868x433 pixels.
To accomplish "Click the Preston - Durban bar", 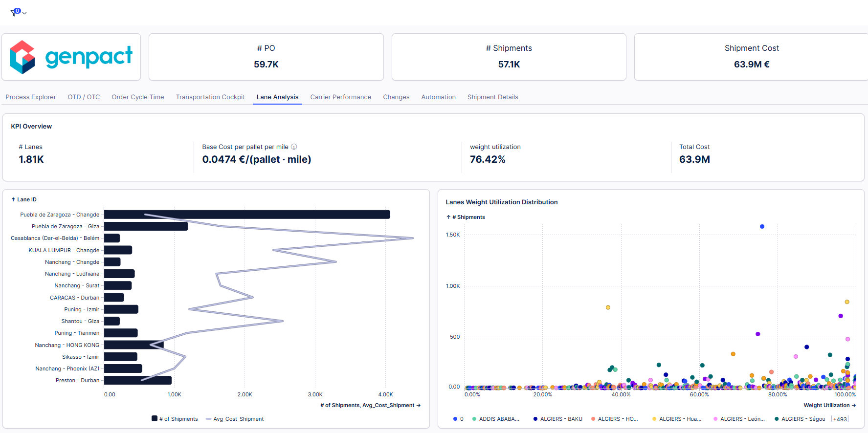I will [x=138, y=380].
